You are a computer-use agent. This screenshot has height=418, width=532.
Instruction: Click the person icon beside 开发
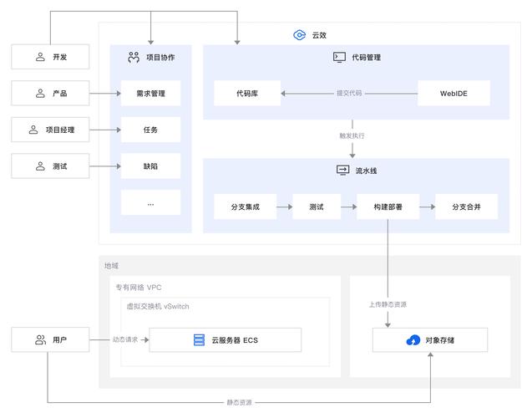pyautogui.click(x=40, y=57)
